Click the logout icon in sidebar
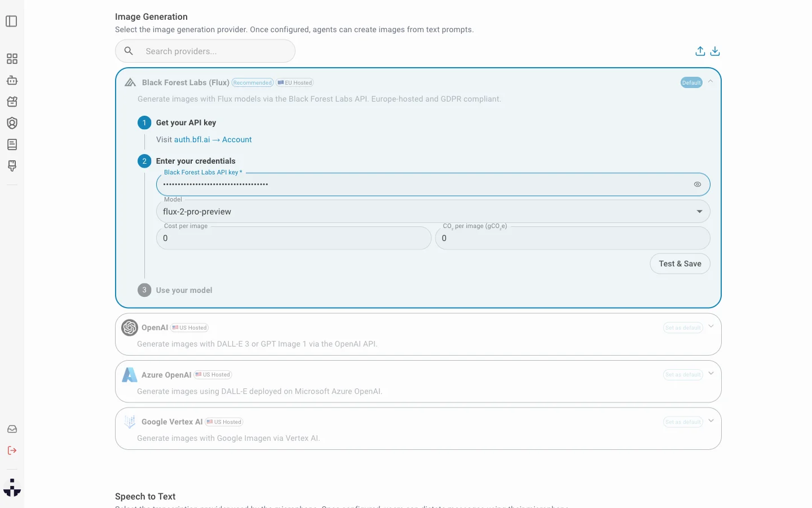812x508 pixels. [x=12, y=450]
